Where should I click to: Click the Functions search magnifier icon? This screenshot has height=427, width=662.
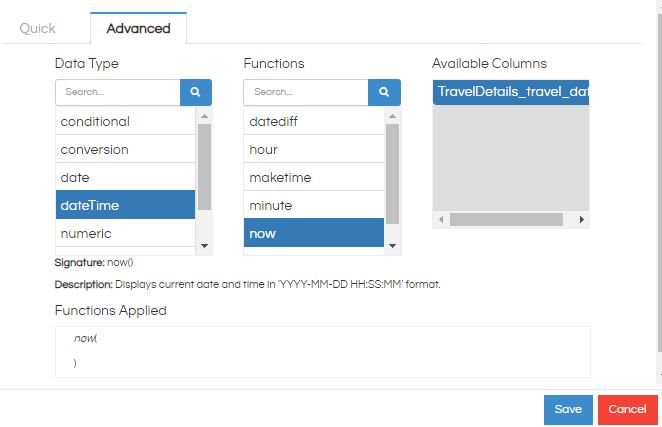click(x=384, y=92)
